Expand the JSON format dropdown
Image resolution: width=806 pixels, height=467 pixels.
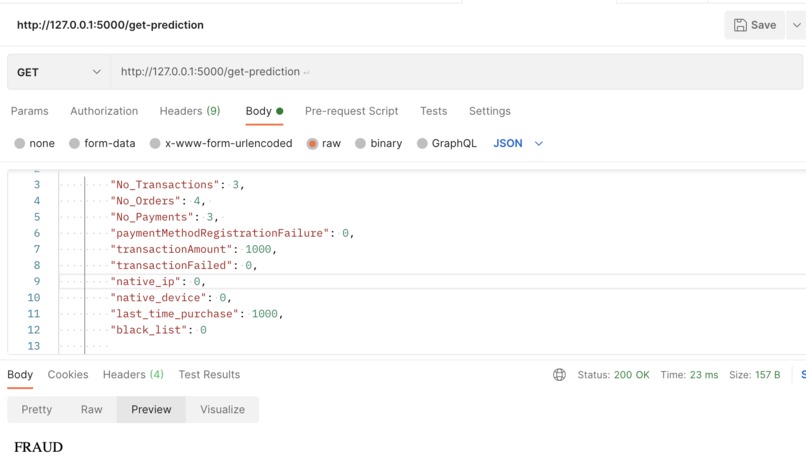539,143
